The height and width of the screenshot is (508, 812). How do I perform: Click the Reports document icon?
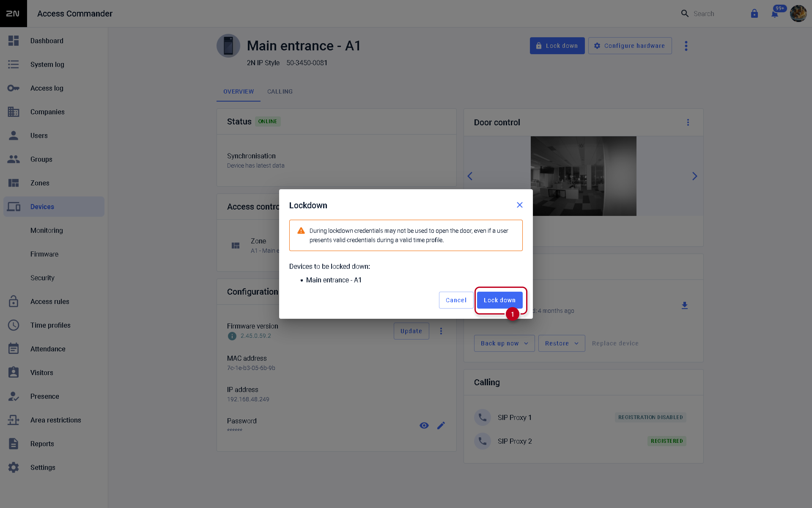[x=13, y=443]
